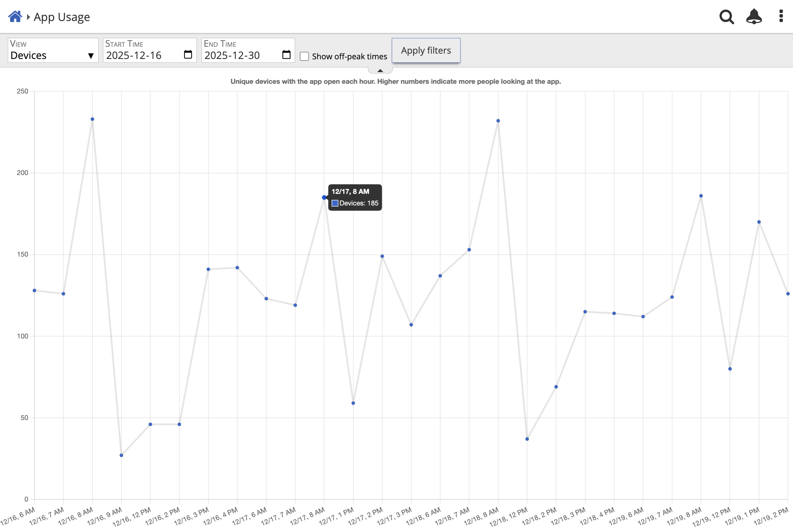
Task: Open the three-dot overflow menu
Action: pyautogui.click(x=781, y=16)
